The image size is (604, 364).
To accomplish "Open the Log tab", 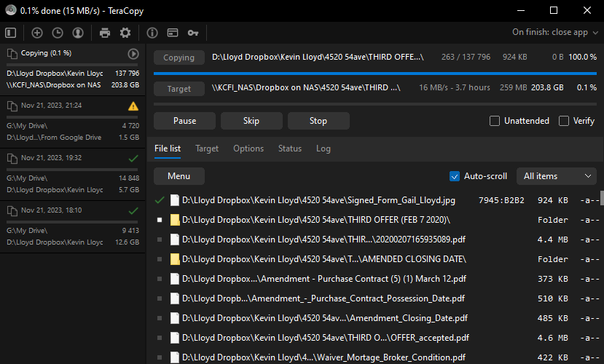I will click(x=323, y=149).
